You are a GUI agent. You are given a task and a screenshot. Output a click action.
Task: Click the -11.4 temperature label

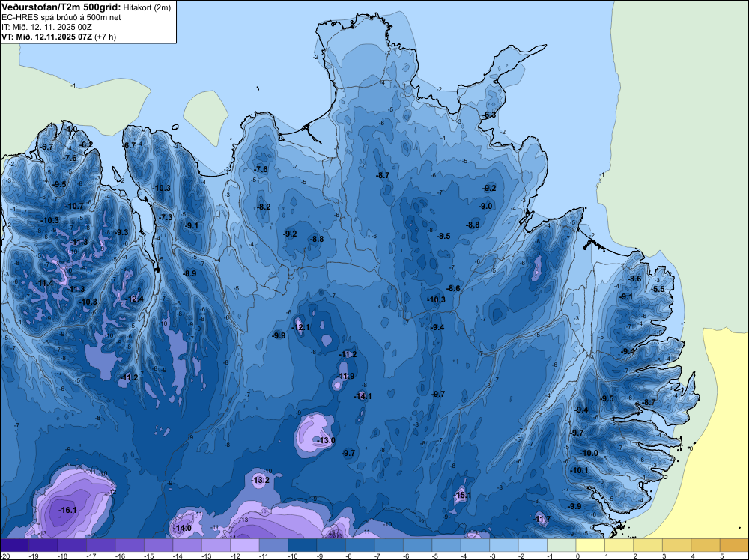(45, 283)
